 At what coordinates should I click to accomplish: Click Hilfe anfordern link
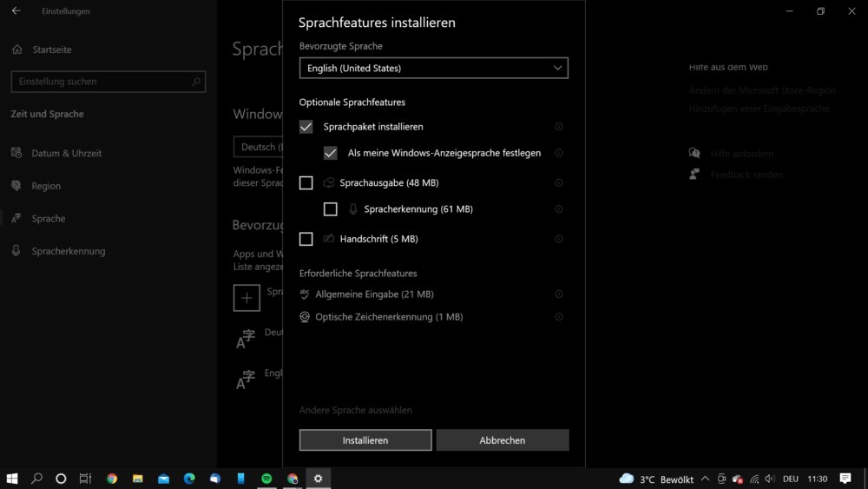pos(742,154)
